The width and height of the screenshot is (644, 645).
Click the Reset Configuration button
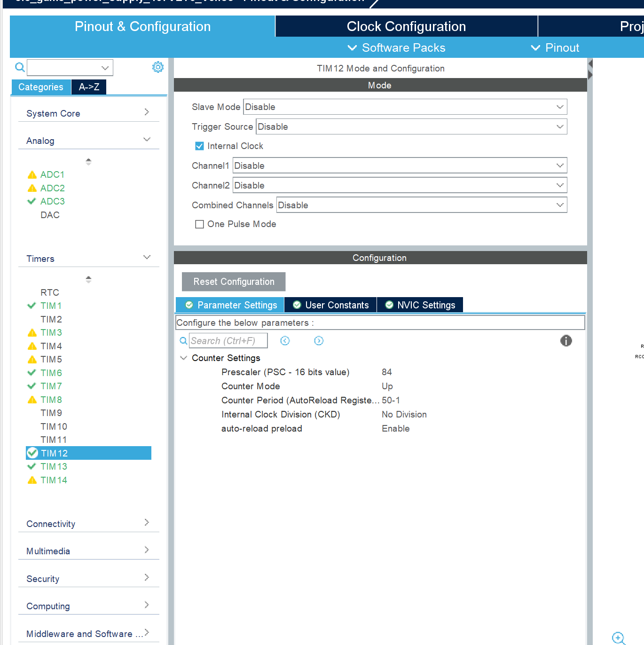(234, 282)
